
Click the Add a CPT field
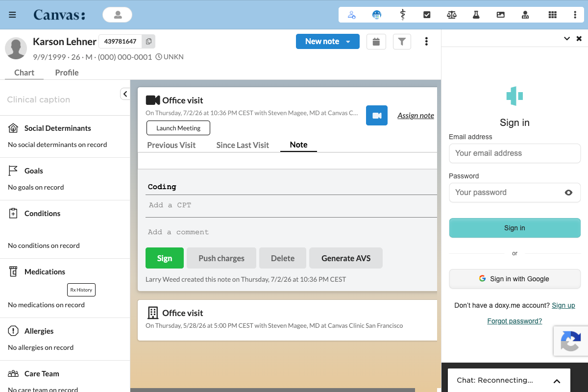click(292, 205)
